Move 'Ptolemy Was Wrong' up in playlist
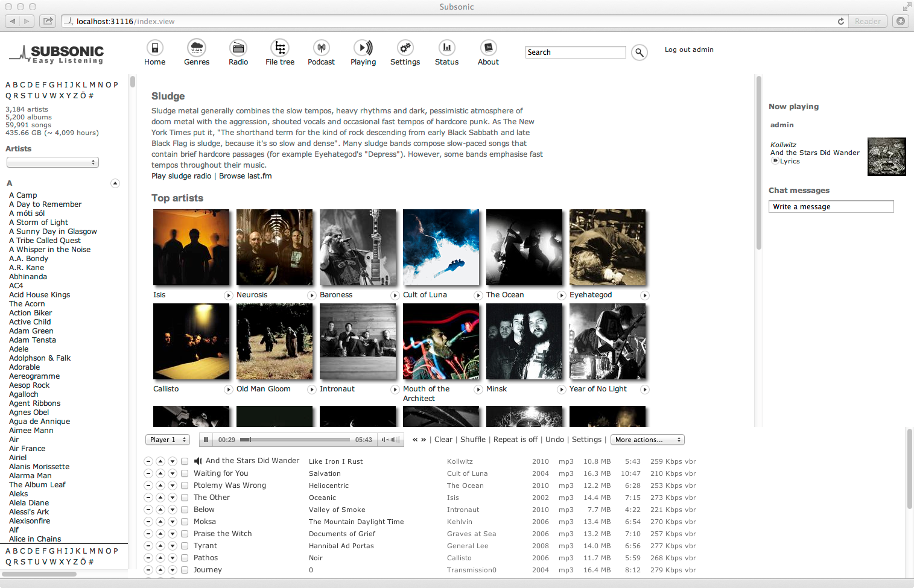Viewport: 914px width, 588px height. 160,485
